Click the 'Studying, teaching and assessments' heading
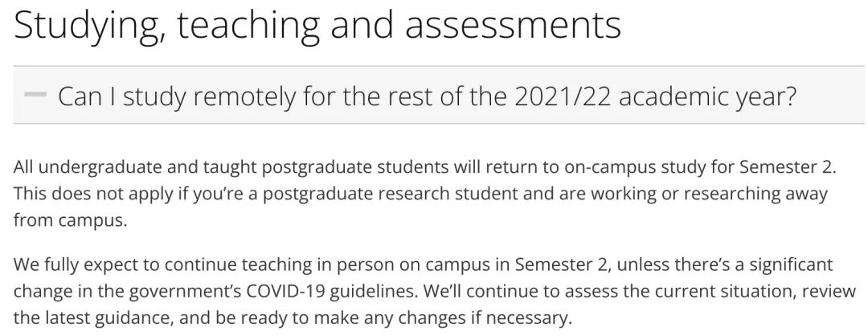 point(317,24)
